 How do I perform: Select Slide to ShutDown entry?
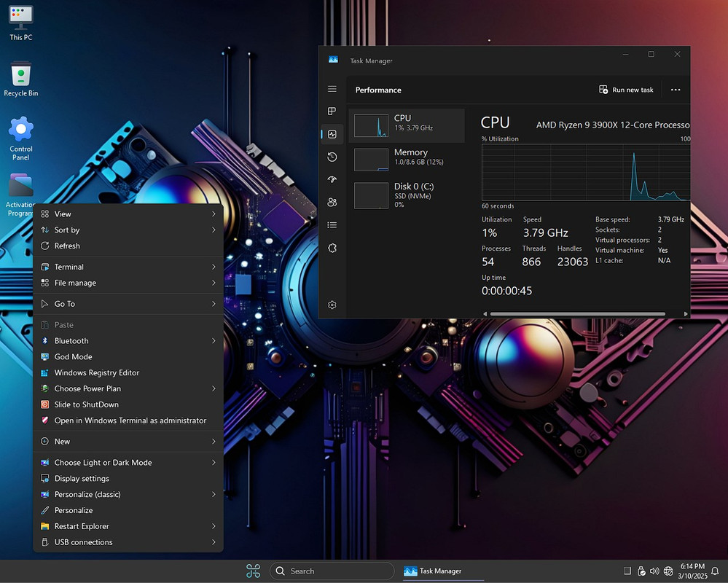coord(128,404)
